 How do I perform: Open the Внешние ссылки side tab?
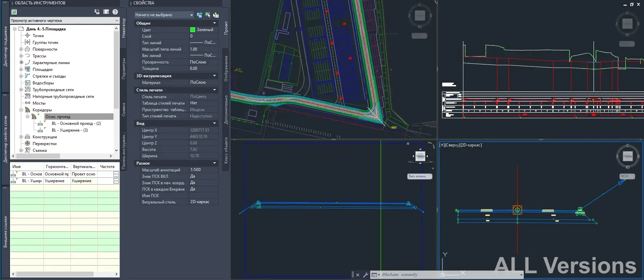(5, 232)
